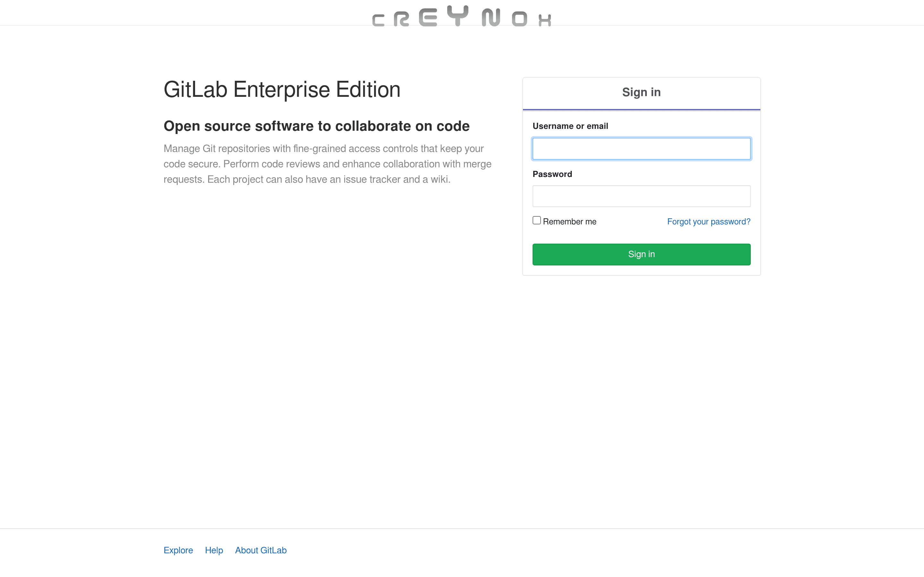Click the Password label
The height and width of the screenshot is (577, 924).
552,174
